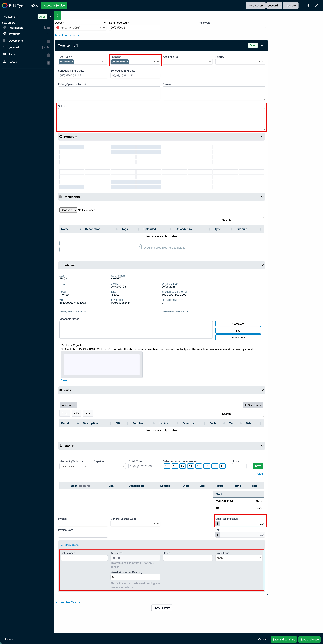Image resolution: width=323 pixels, height=644 pixels.
Task: Go to Documents in the sidebar
Action: point(15,41)
